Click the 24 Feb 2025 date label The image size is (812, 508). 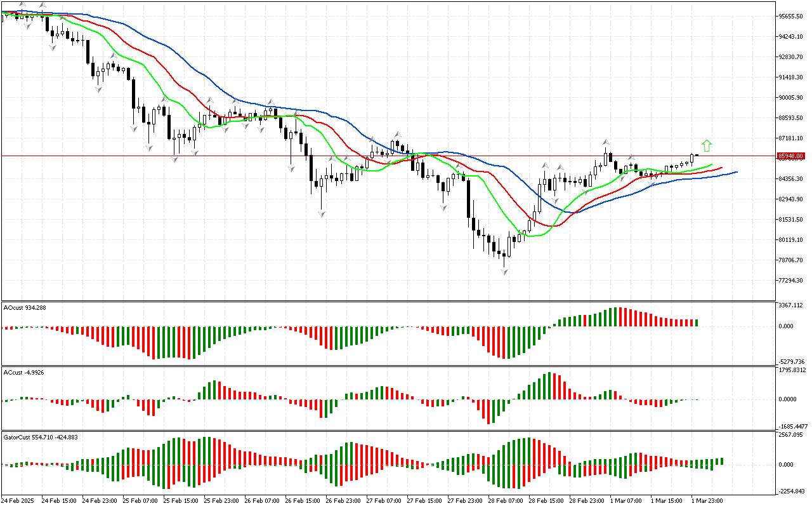(17, 501)
